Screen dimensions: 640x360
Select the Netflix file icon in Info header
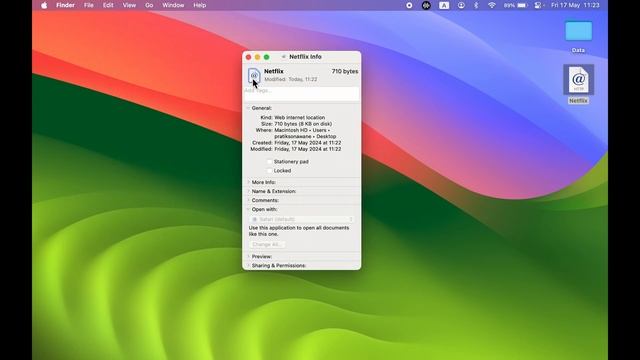pyautogui.click(x=254, y=76)
